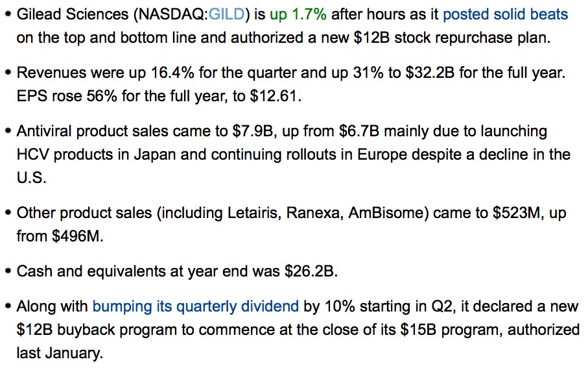Click the "$26.2B" cash and equivalents figure
This screenshot has height=368, width=588.
coord(311,272)
